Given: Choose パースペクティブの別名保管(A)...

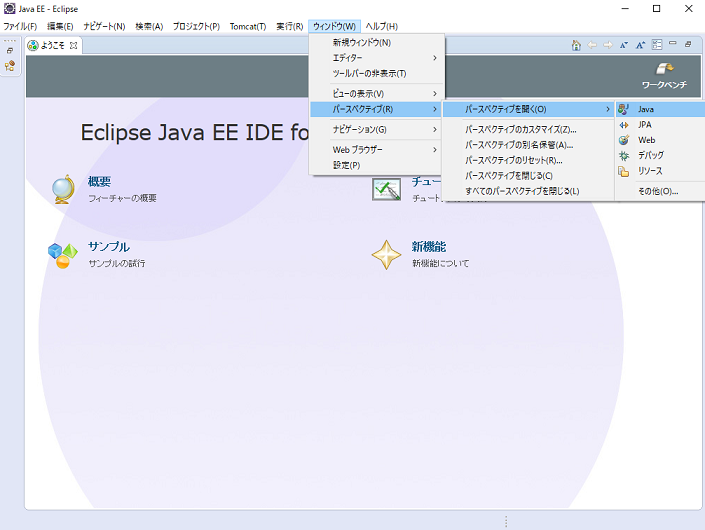Looking at the screenshot, I should click(x=528, y=145).
